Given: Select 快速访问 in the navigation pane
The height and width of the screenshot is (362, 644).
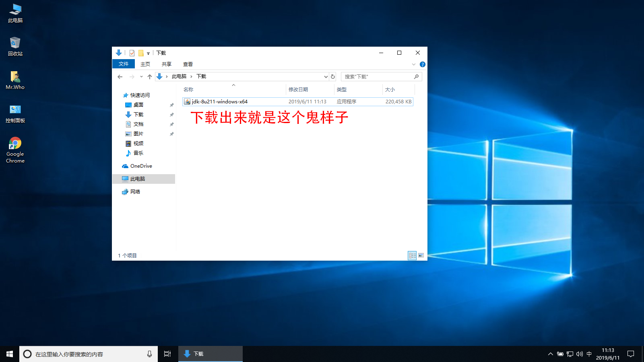Looking at the screenshot, I should [140, 95].
